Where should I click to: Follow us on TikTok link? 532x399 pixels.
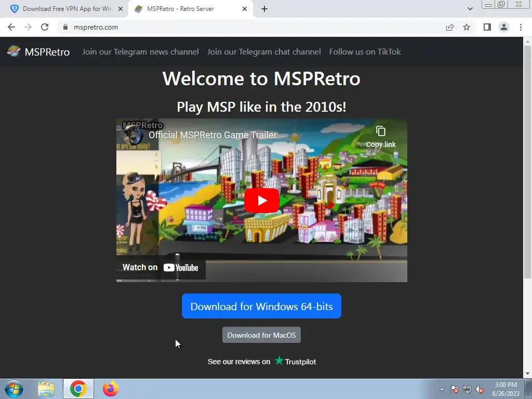tap(365, 52)
